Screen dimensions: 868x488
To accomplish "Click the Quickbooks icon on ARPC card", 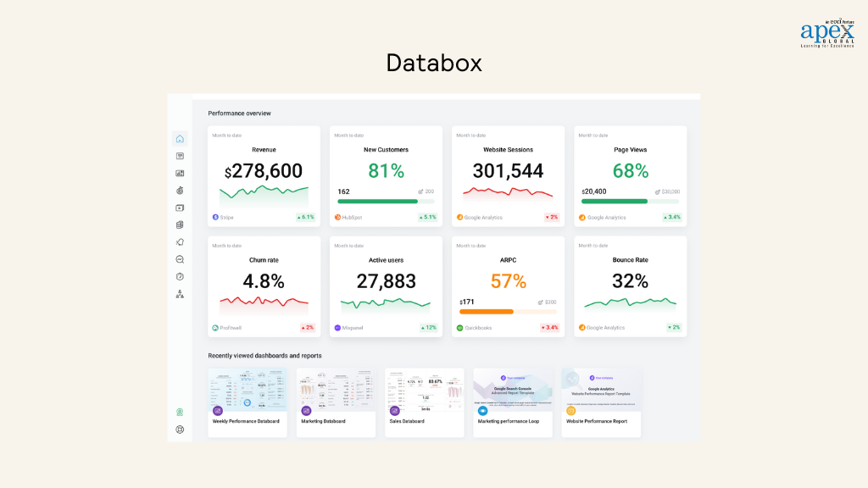I will 459,328.
